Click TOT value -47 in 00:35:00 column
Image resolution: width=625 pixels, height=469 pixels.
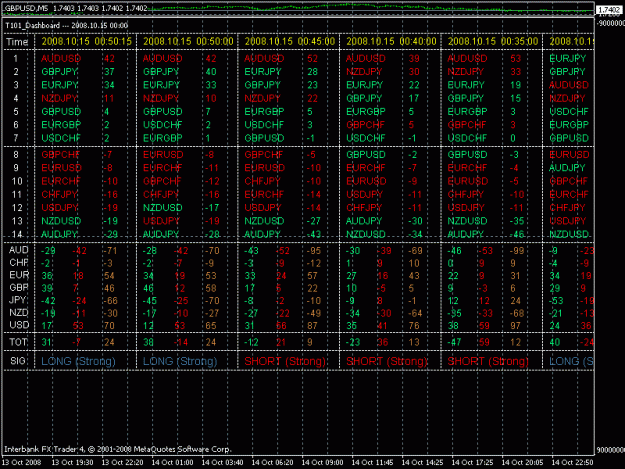pos(454,342)
